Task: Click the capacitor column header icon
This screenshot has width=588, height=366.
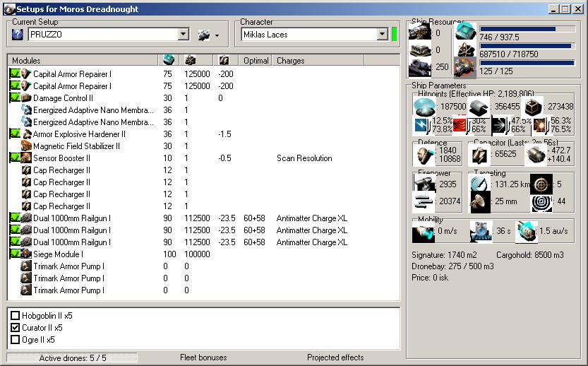Action: 224,60
